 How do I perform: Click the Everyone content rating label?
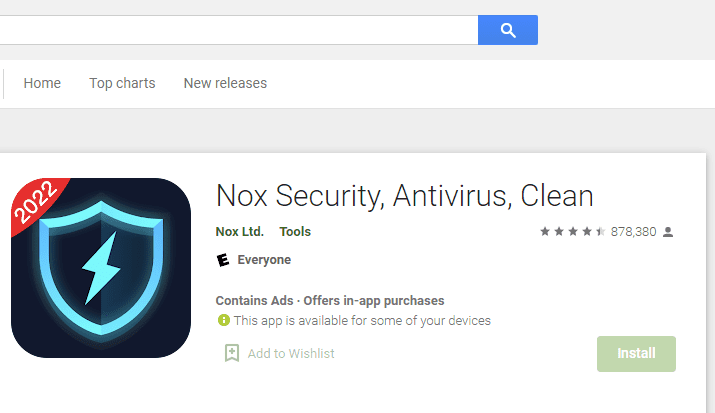tap(264, 260)
